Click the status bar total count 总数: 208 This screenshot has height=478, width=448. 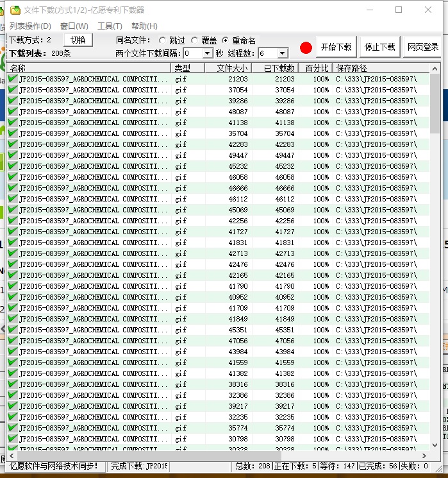(x=253, y=466)
